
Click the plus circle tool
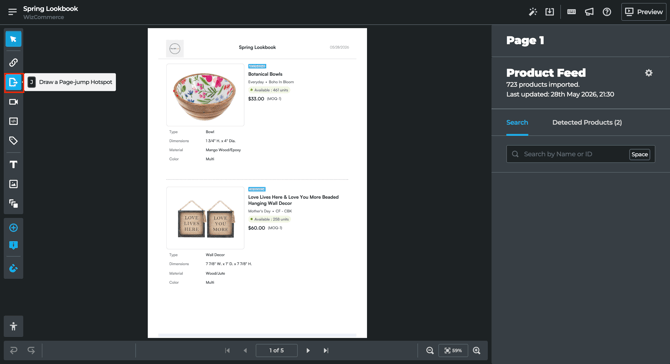13,228
